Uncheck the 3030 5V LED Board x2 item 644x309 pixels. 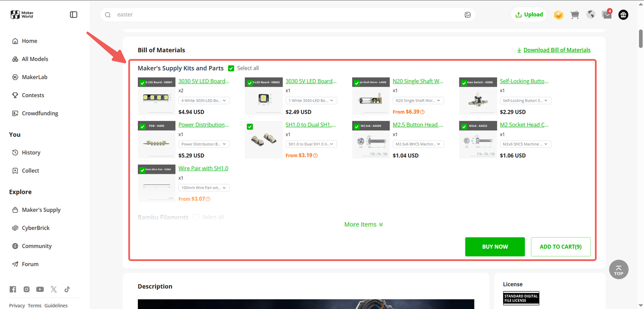point(143,83)
